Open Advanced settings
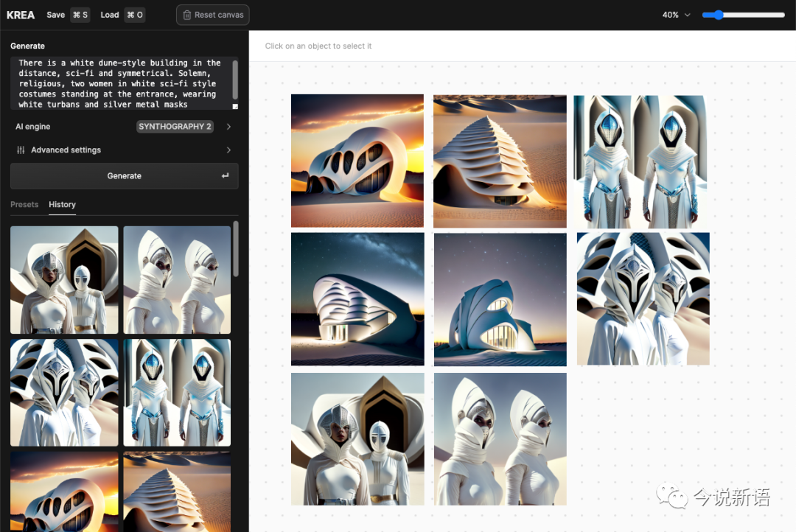This screenshot has height=532, width=796. coord(125,150)
